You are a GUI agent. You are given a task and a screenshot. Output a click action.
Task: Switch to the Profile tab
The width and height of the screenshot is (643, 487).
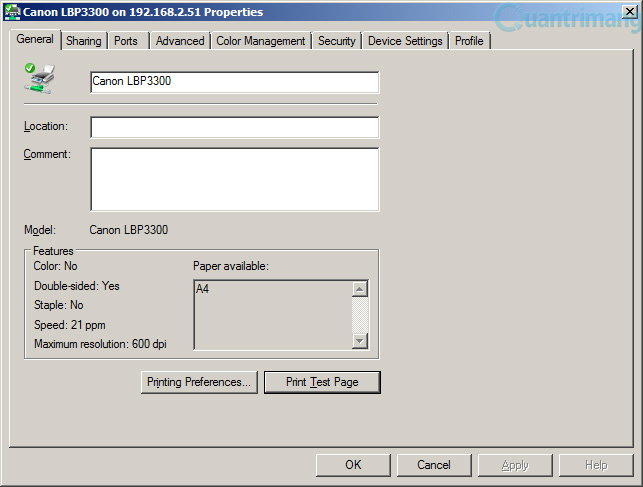[469, 41]
